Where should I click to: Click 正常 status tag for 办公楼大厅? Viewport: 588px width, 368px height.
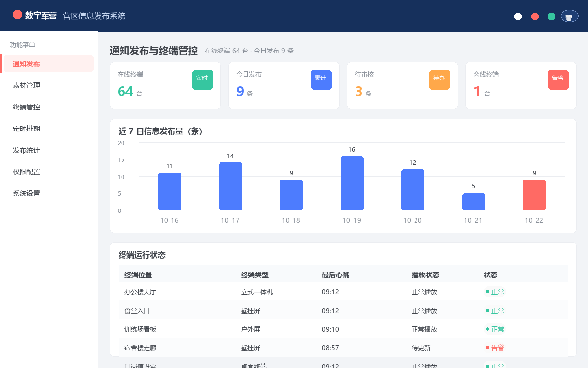point(494,292)
